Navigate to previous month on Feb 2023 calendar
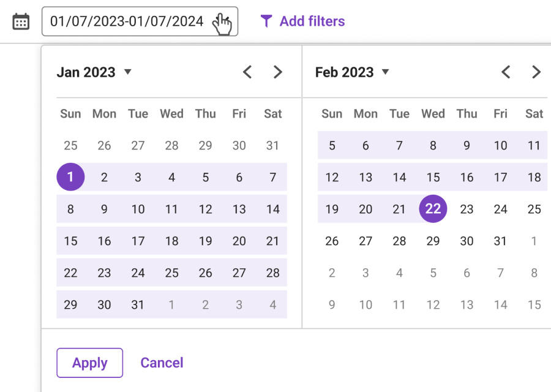The width and height of the screenshot is (551, 392). 506,72
